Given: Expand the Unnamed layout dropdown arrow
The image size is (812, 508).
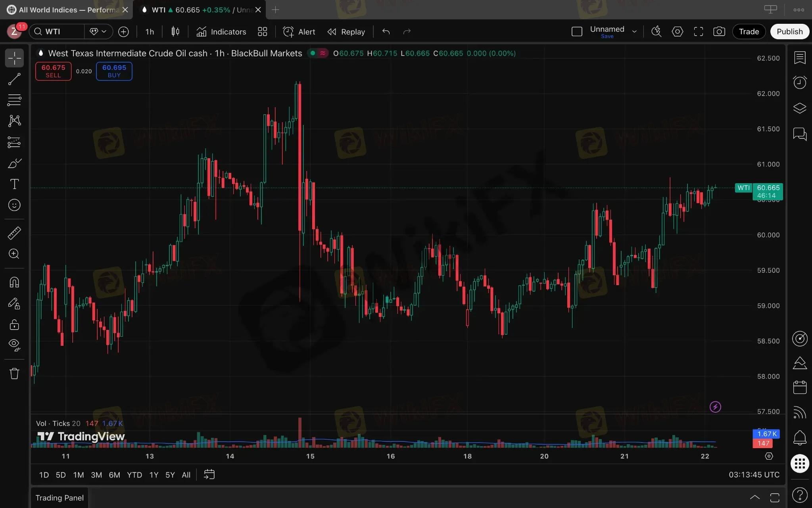Looking at the screenshot, I should point(634,32).
